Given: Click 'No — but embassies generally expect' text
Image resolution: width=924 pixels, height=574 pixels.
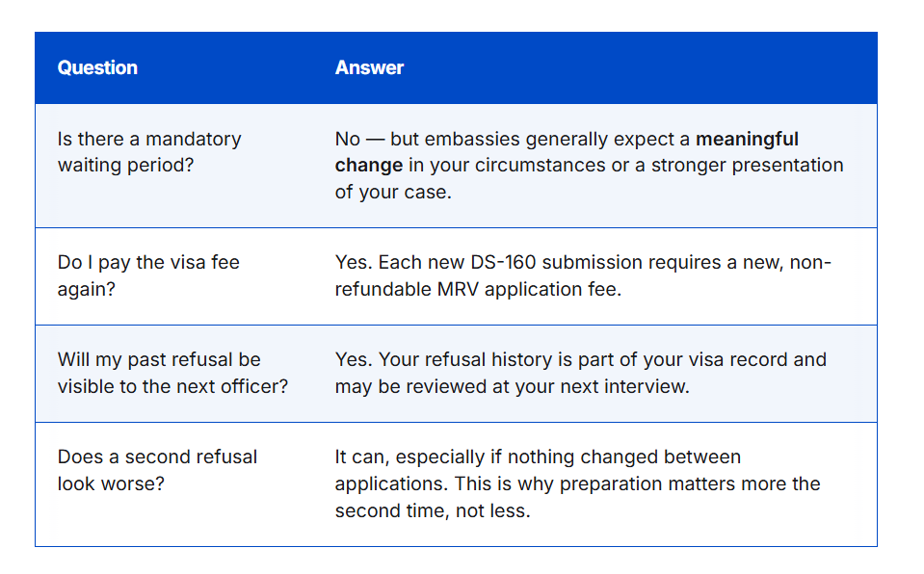Looking at the screenshot, I should tap(512, 139).
